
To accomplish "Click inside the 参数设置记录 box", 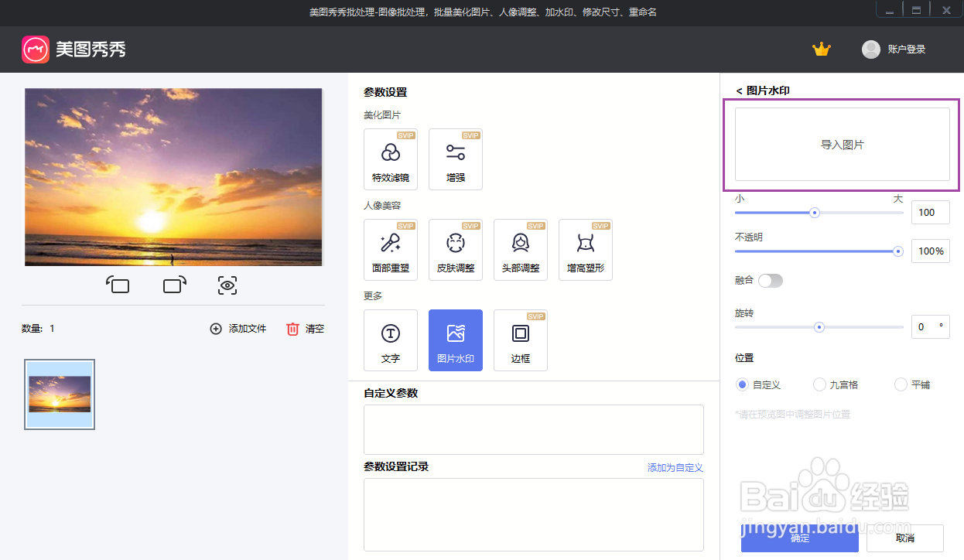I will tap(534, 514).
